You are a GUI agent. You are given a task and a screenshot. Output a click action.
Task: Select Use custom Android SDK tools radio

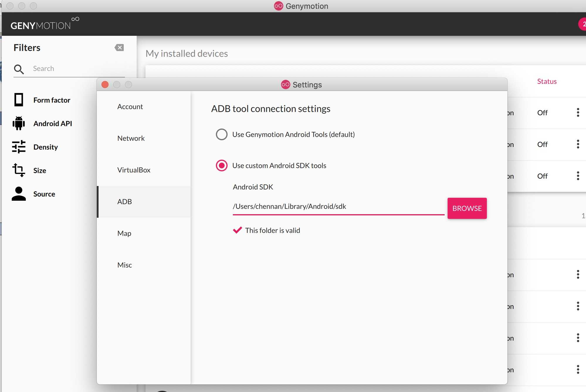point(221,165)
